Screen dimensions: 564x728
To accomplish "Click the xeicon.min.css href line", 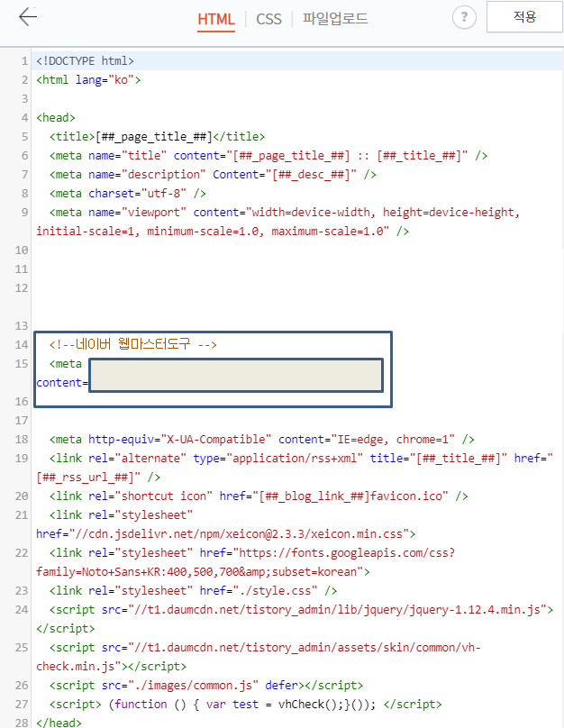I will point(225,534).
